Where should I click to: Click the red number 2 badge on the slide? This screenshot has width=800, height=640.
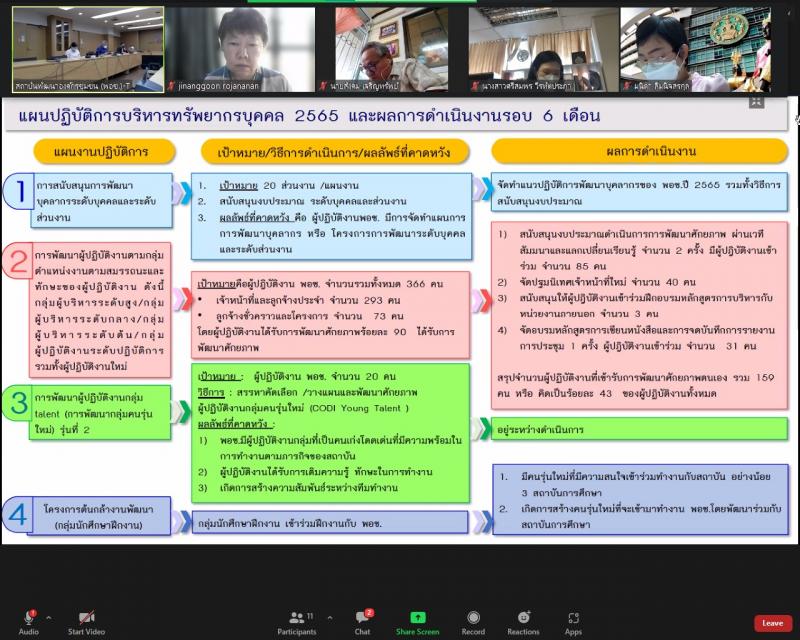pos(18,261)
